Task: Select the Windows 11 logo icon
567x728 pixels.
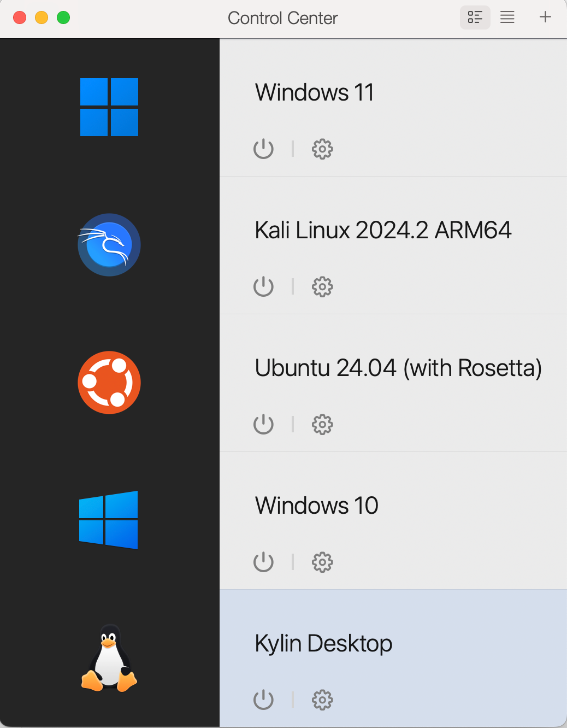Action: pos(109,107)
